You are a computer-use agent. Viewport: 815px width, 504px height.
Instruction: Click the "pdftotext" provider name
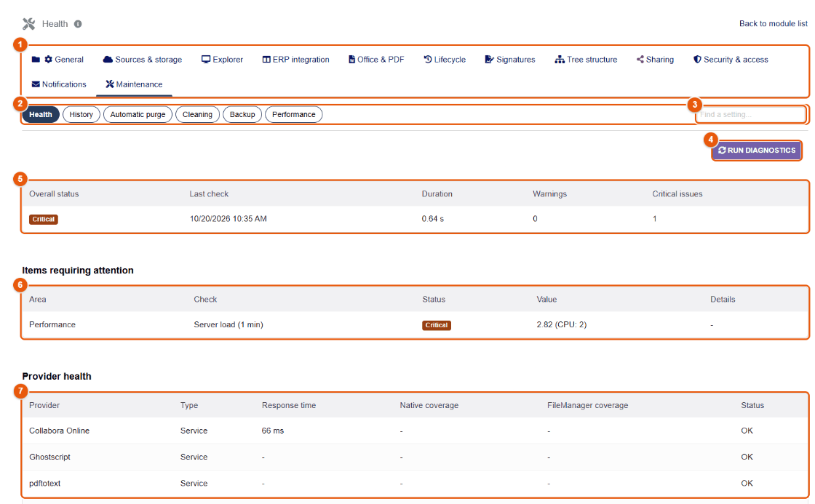tap(44, 483)
